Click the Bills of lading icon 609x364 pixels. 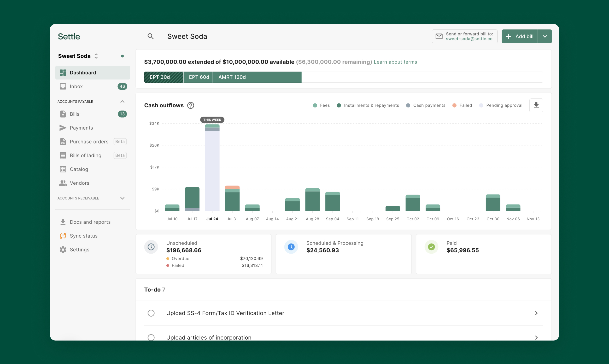(63, 155)
